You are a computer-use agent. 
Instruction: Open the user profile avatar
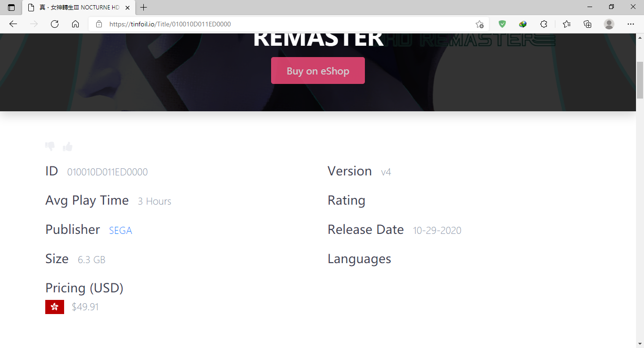tap(609, 24)
